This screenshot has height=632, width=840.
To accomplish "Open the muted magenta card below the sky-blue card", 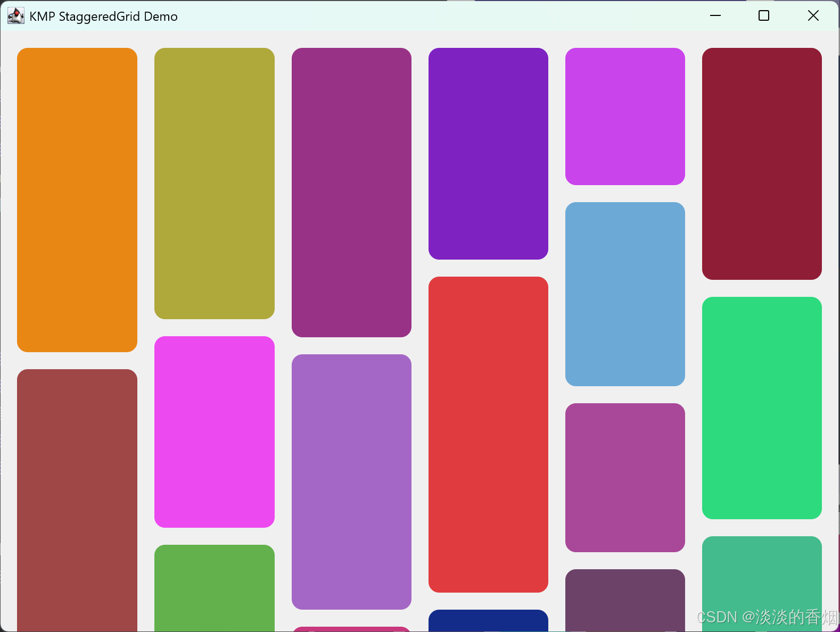I will point(625,478).
